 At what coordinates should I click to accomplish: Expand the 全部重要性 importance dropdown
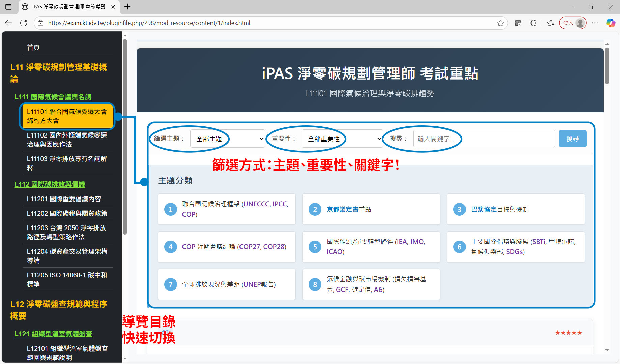342,139
